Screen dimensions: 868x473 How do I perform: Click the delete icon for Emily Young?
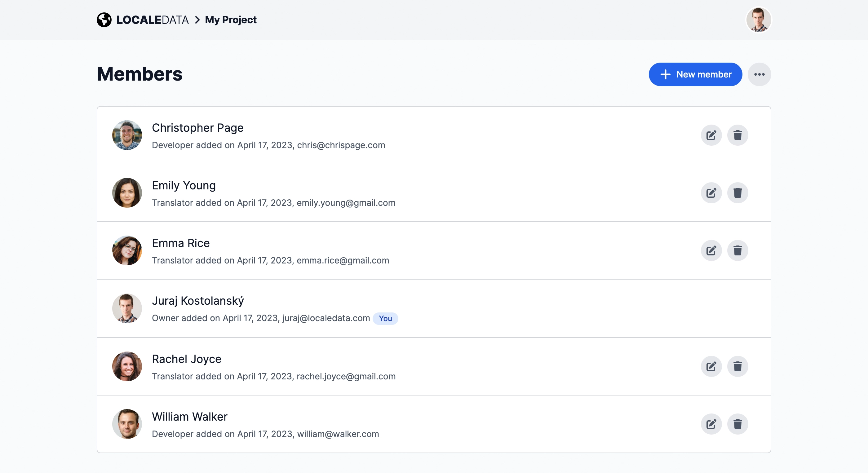(737, 192)
